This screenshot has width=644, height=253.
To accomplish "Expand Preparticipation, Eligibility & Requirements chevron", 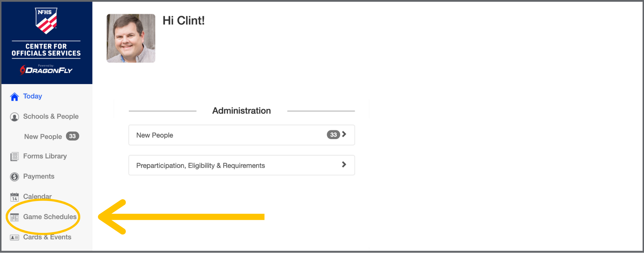I will pyautogui.click(x=344, y=165).
